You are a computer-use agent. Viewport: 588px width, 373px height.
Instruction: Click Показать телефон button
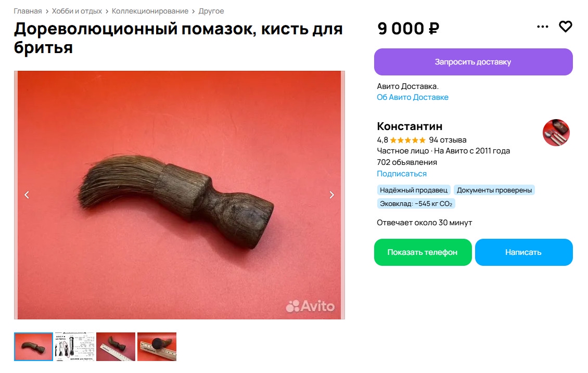(x=423, y=252)
